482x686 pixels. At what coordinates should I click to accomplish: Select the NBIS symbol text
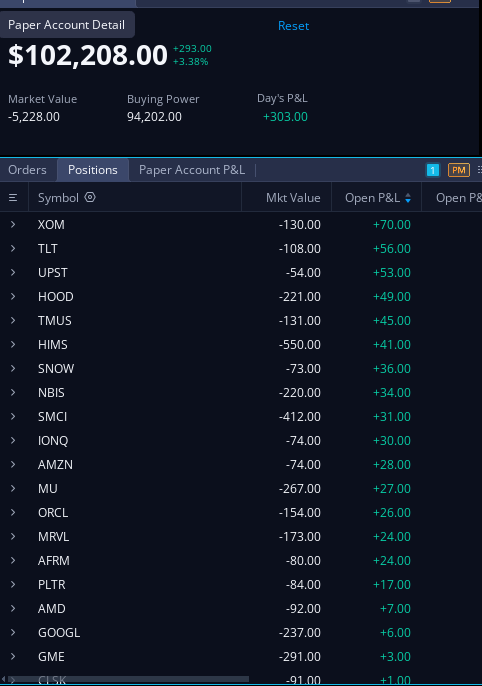pos(51,393)
